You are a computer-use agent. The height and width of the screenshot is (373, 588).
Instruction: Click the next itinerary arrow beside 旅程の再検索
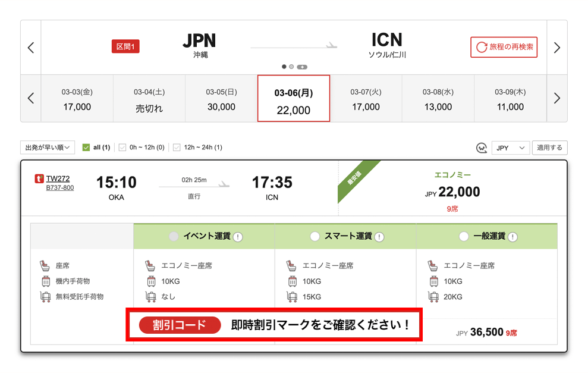(x=557, y=48)
